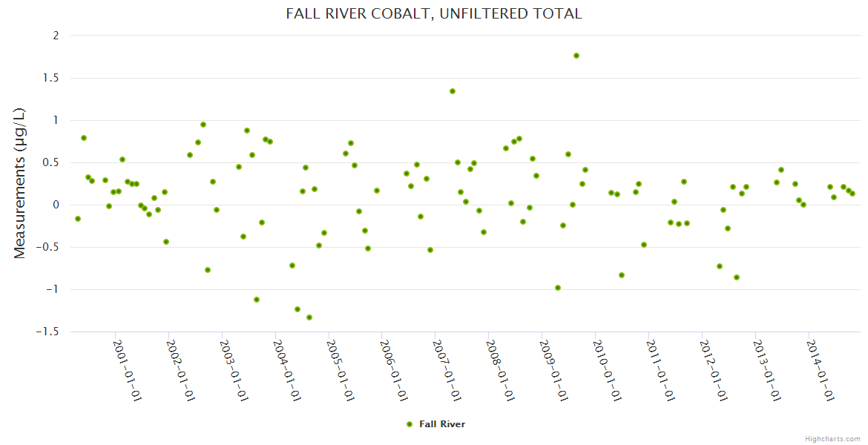Click the 2007 data point near 1.35

click(453, 91)
